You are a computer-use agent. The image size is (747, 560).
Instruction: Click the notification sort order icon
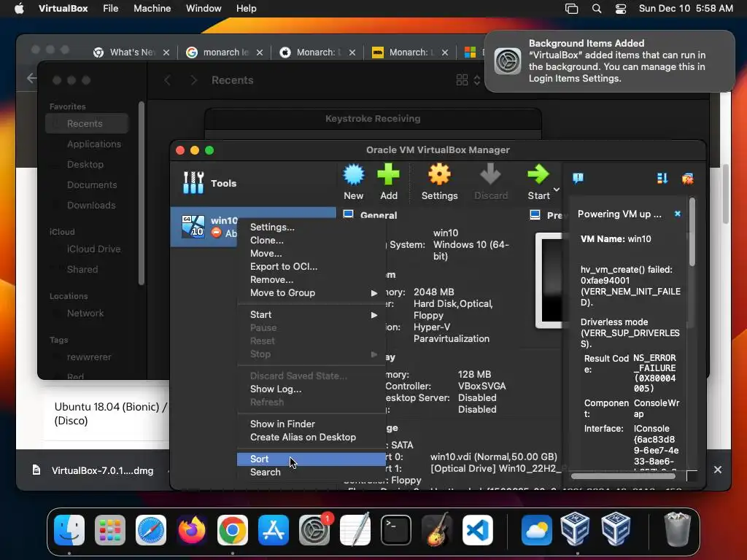pos(662,179)
